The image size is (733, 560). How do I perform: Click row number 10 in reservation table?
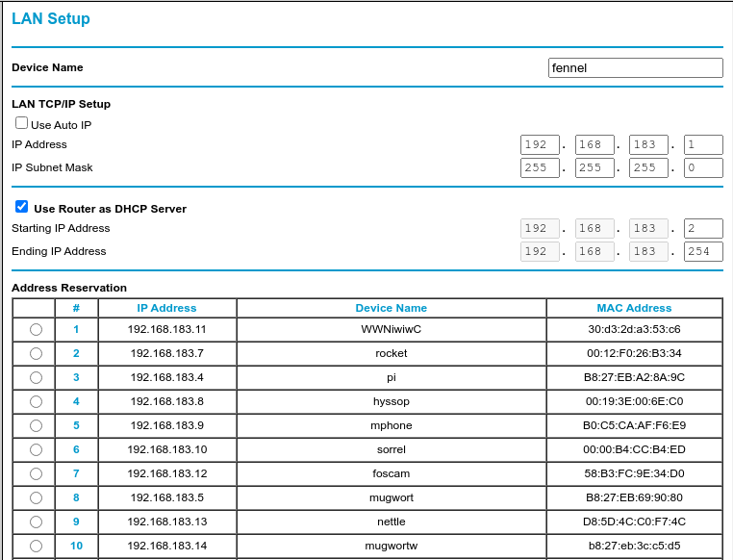pyautogui.click(x=76, y=546)
